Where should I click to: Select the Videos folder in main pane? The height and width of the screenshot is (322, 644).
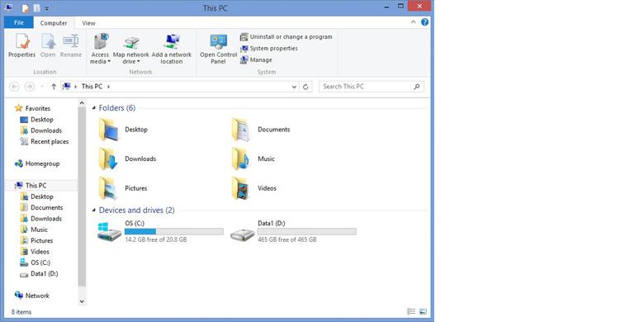tap(253, 188)
